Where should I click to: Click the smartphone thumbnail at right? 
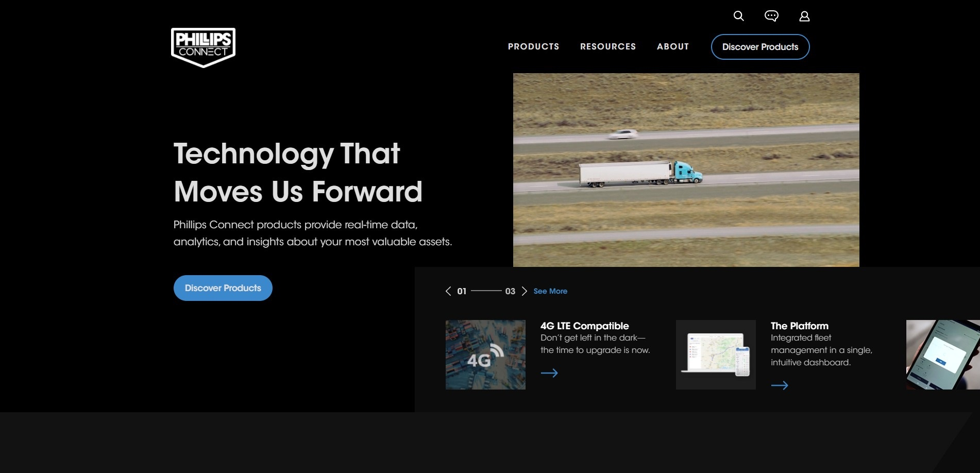click(x=942, y=354)
